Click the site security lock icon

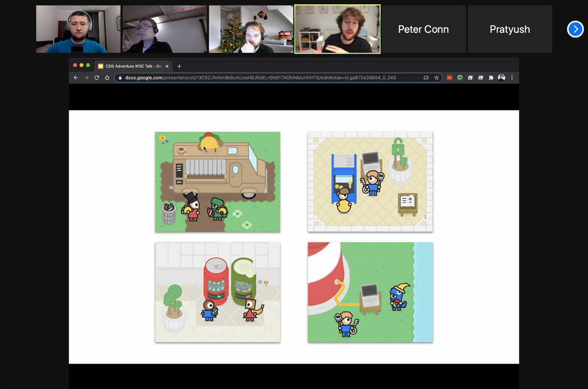[x=119, y=78]
